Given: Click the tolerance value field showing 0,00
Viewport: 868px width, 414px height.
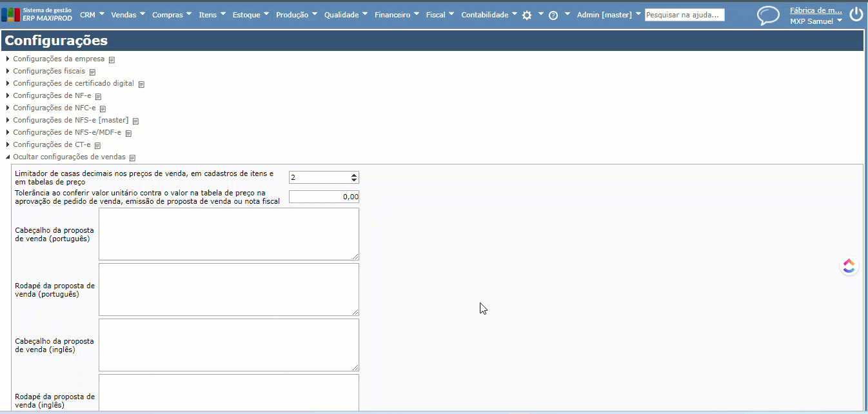Looking at the screenshot, I should (x=324, y=197).
